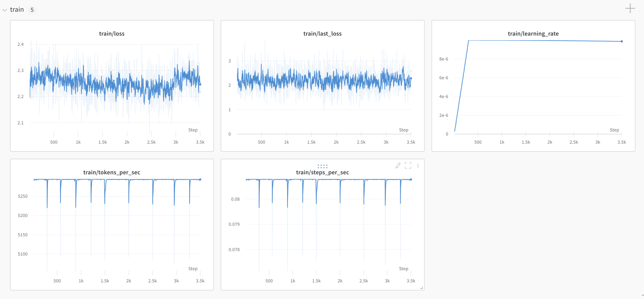Click the 2k tick on learning_rate x-axis

click(x=550, y=142)
